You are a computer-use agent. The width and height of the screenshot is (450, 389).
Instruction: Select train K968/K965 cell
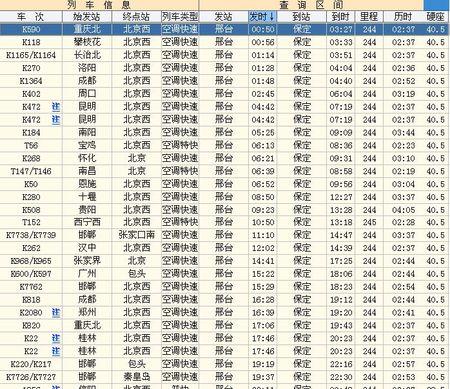pyautogui.click(x=31, y=261)
